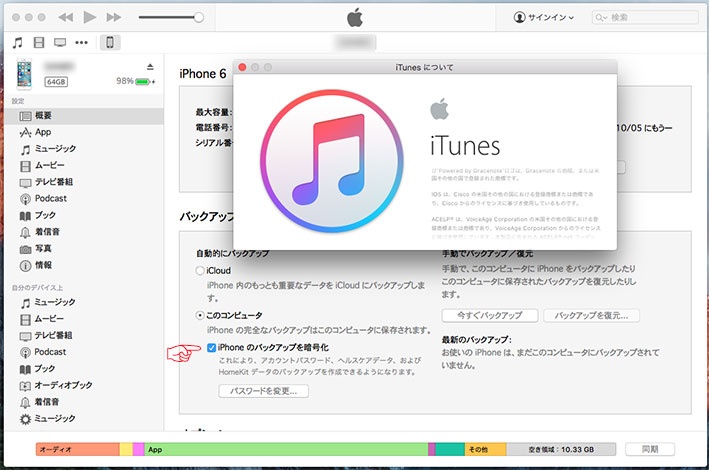This screenshot has width=709, height=470.
Task: Select the iCloud backup radio button
Action: (200, 270)
